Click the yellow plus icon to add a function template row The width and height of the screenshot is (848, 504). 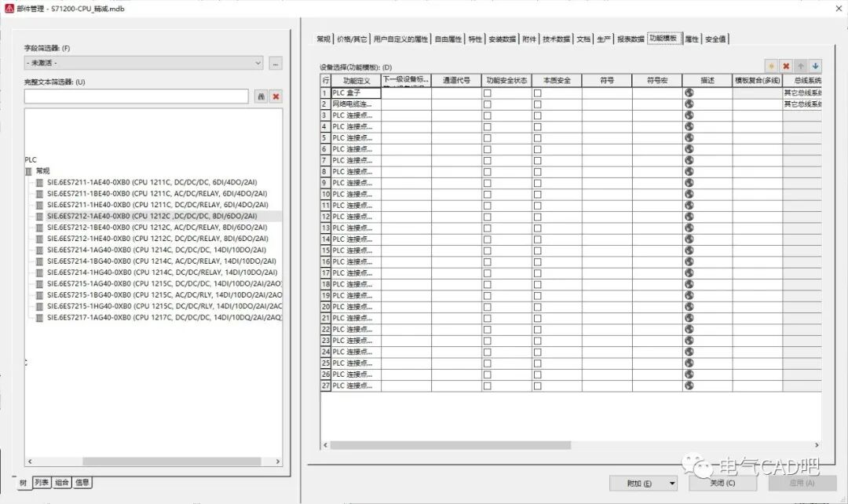tap(772, 66)
